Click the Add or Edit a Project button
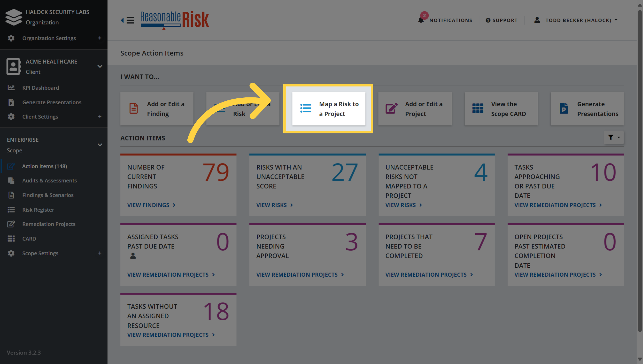Image resolution: width=643 pixels, height=364 pixels. 415,109
